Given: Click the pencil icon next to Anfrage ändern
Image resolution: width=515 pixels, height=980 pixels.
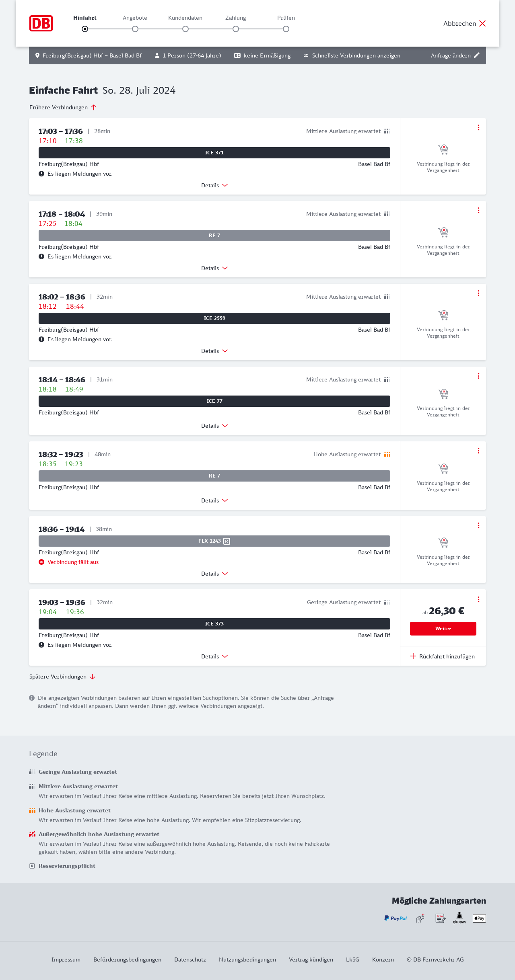Looking at the screenshot, I should pos(477,55).
